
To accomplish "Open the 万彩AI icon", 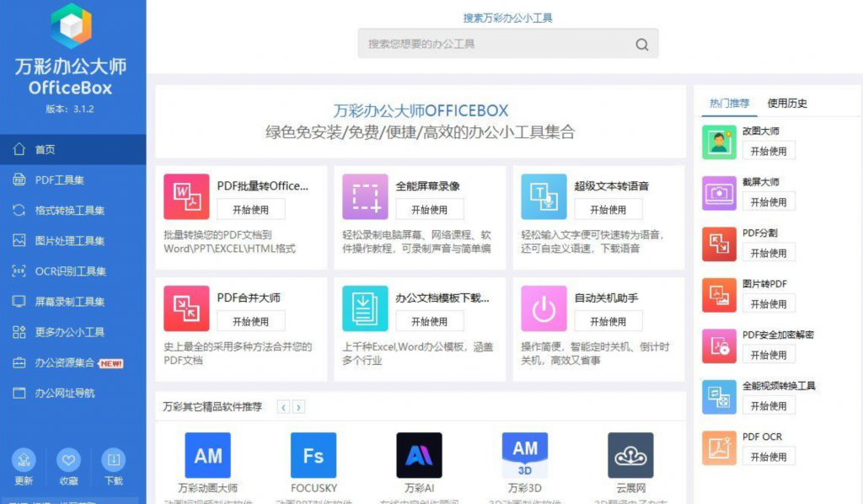I will [420, 455].
